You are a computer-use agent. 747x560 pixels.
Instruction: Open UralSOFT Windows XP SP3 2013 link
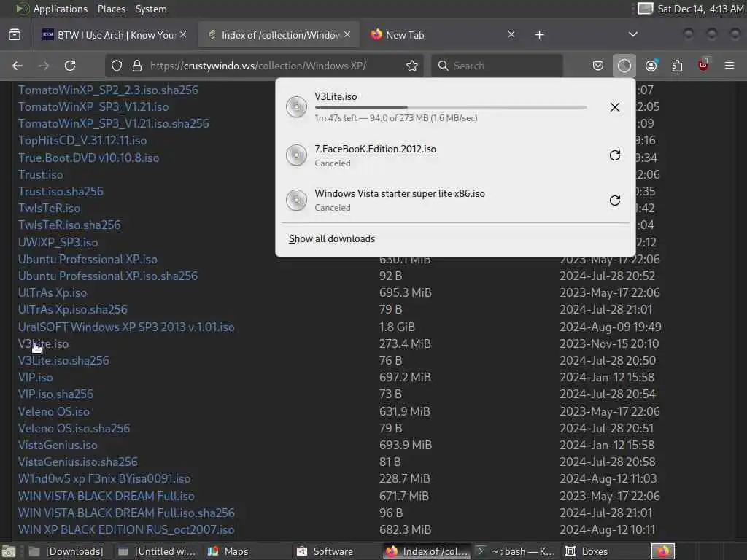tap(126, 327)
